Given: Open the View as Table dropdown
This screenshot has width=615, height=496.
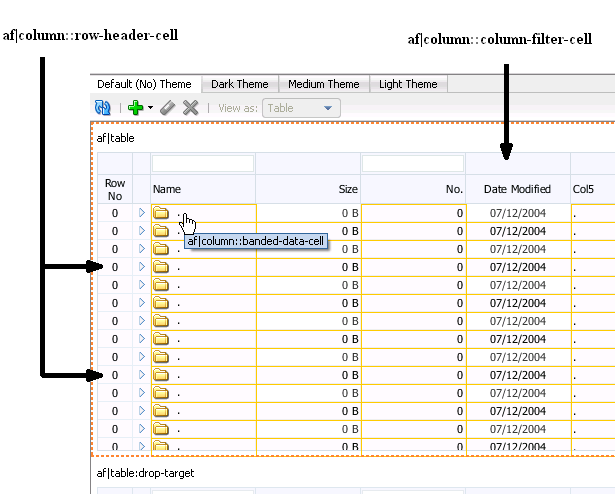Looking at the screenshot, I should point(301,108).
